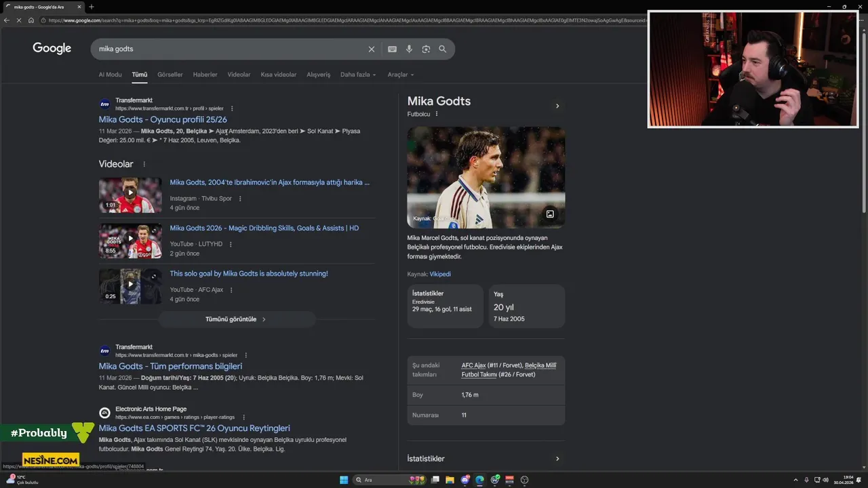
Task: Open the Mika Godts player photo
Action: coord(486,178)
